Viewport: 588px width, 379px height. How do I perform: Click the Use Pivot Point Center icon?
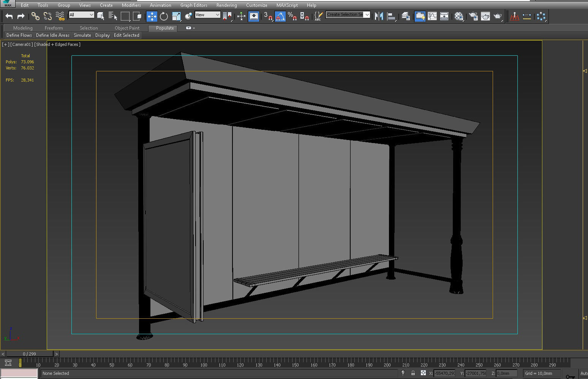pyautogui.click(x=227, y=16)
